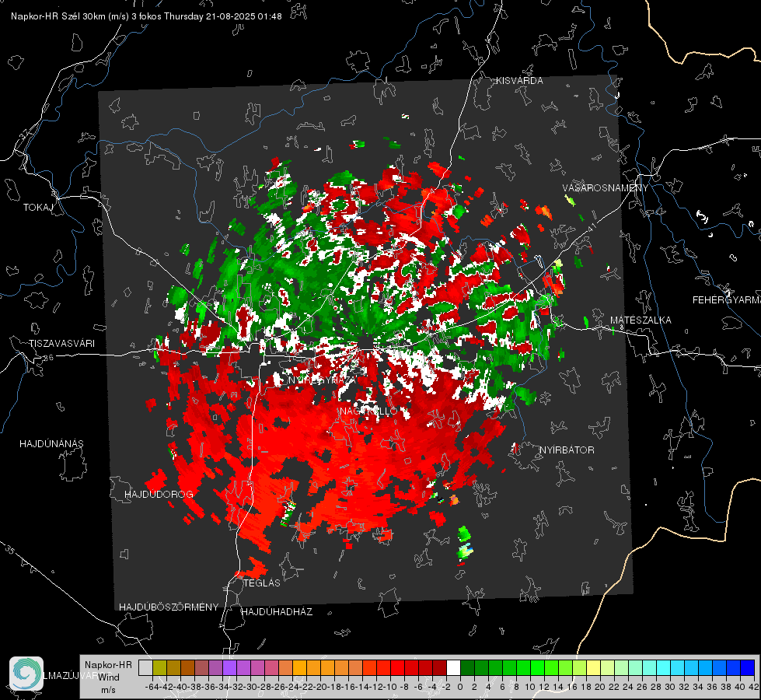Click the timestamp 'Thursday 21-08-2025 01:48'

[x=223, y=16]
